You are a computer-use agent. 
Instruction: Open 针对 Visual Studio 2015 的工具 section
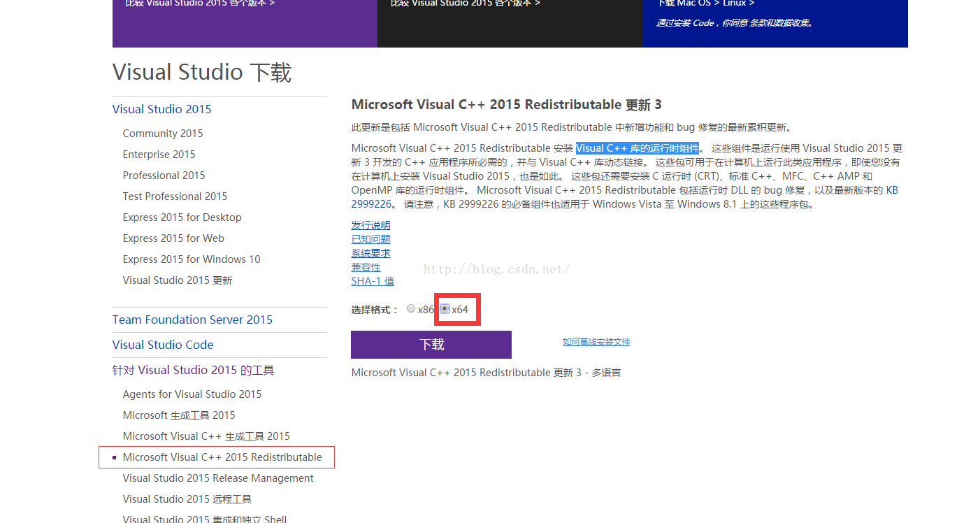(193, 370)
